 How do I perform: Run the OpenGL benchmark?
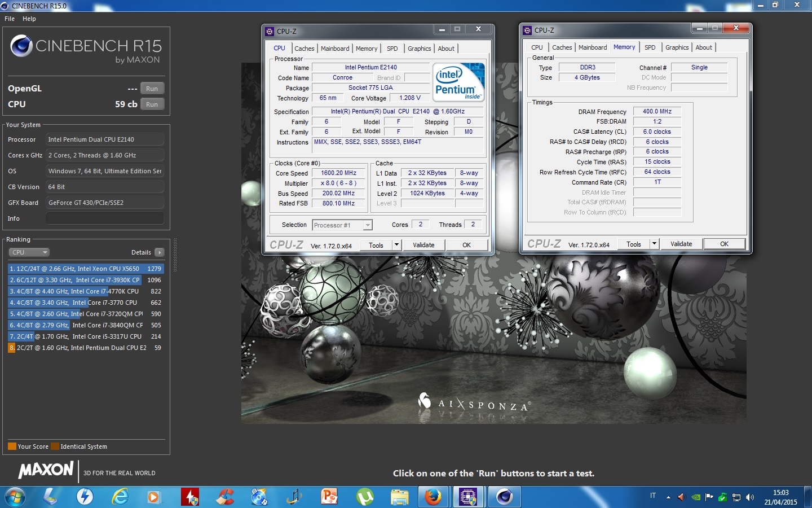152,89
